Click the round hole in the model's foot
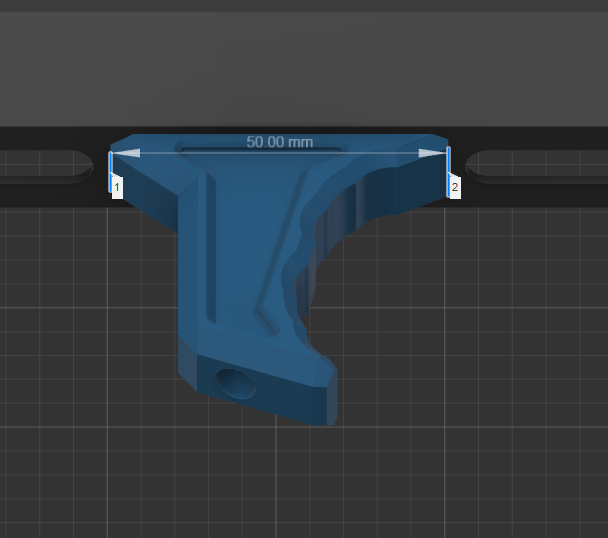Image resolution: width=608 pixels, height=538 pixels. point(237,382)
